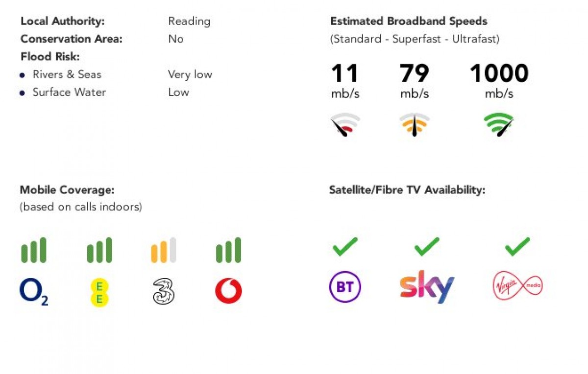
Task: Select the Sky TV logo
Action: tap(427, 287)
